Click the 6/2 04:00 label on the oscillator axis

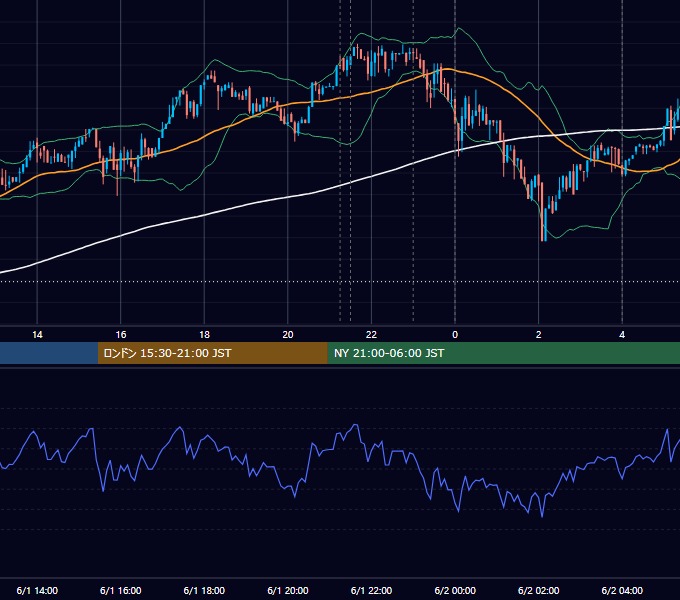(622, 590)
